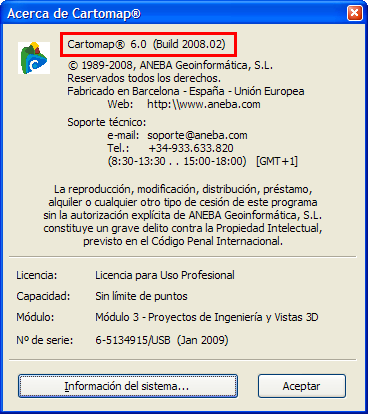368x414 pixels.
Task: Click the Cartomap logo icon
Action: click(34, 58)
